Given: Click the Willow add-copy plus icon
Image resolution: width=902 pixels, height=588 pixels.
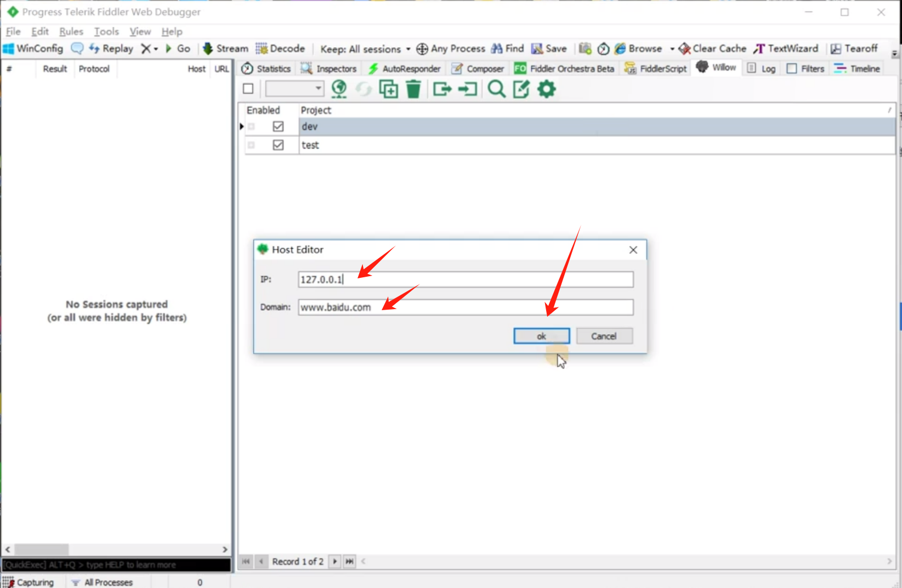Looking at the screenshot, I should point(389,89).
